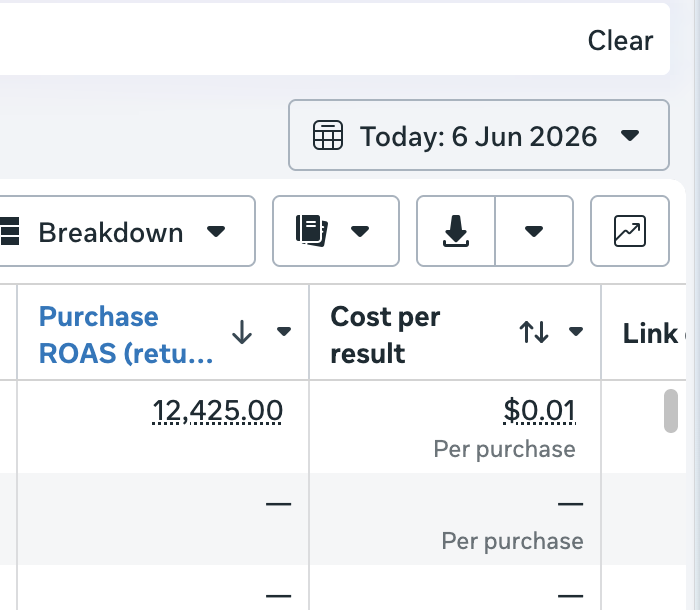Viewport: 700px width, 610px height.
Task: Click the export download icon
Action: (x=455, y=231)
